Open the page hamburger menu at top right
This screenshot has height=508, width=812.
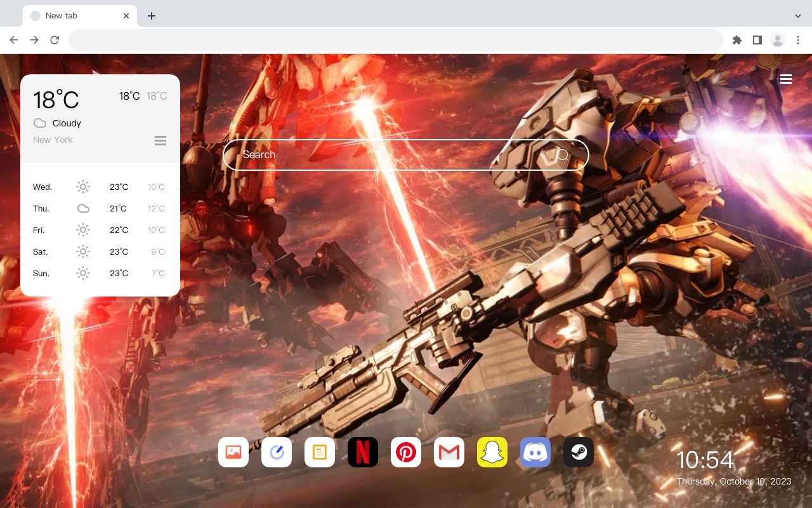pos(786,79)
